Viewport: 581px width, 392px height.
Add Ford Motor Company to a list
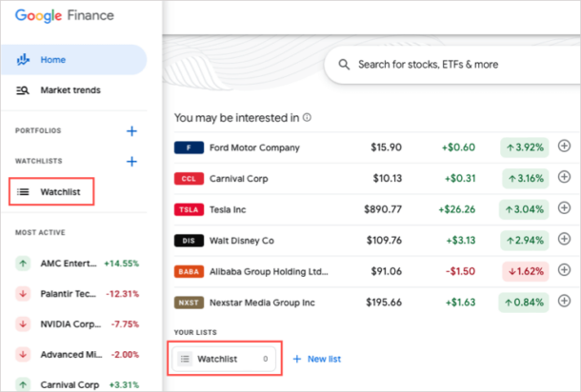click(x=564, y=147)
